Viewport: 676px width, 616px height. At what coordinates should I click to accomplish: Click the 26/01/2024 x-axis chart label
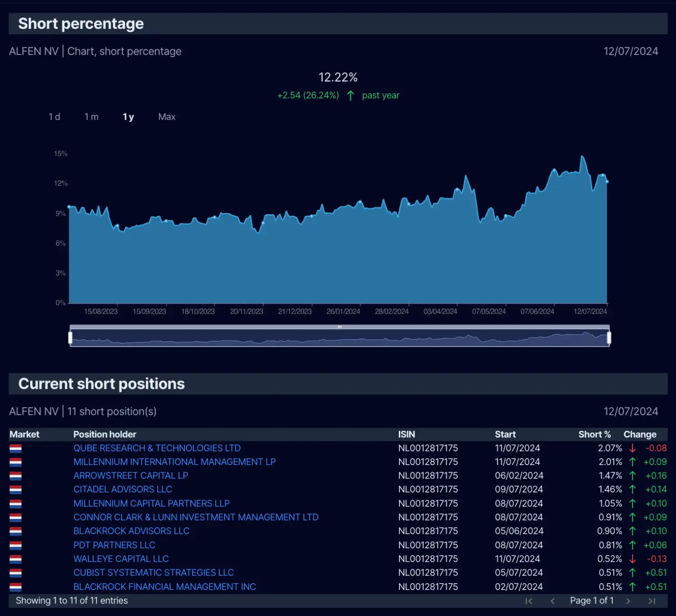tap(343, 312)
